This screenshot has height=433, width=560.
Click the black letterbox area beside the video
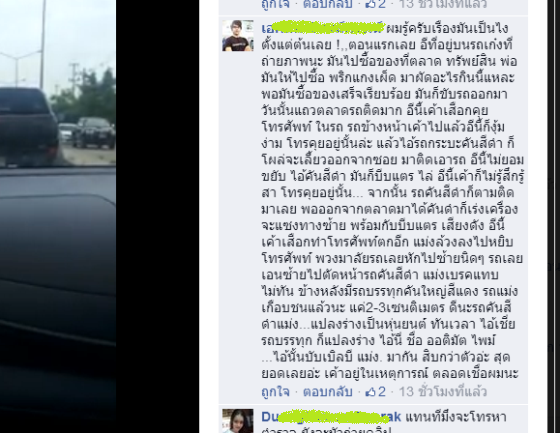(x=158, y=216)
